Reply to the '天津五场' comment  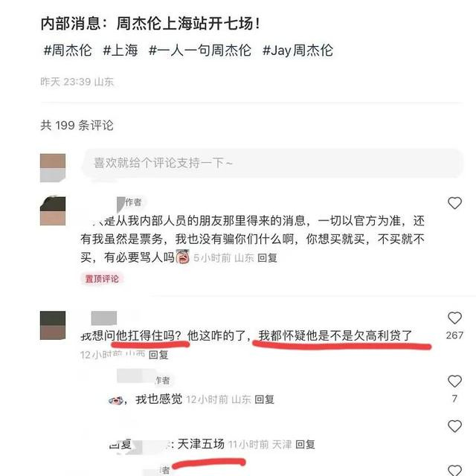[x=305, y=445]
